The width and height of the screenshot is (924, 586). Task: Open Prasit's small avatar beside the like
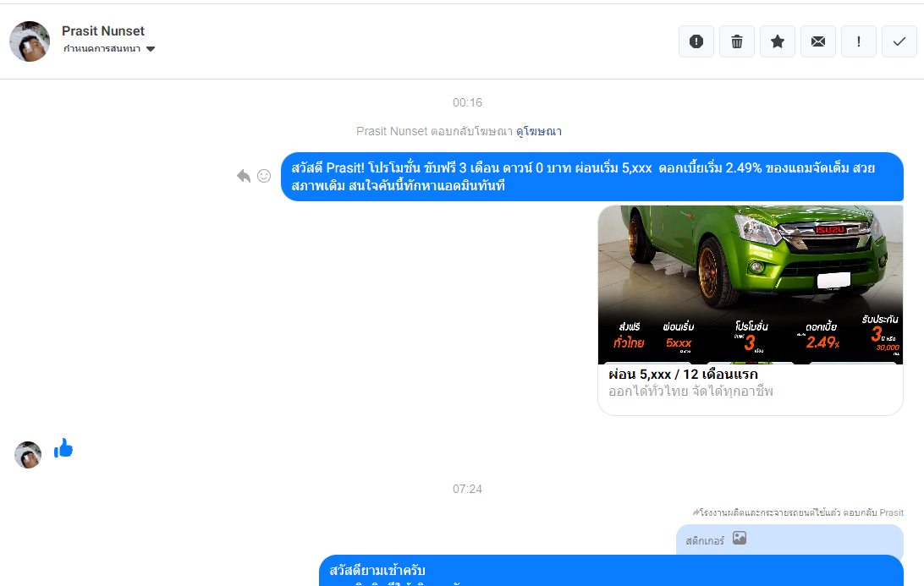28,455
